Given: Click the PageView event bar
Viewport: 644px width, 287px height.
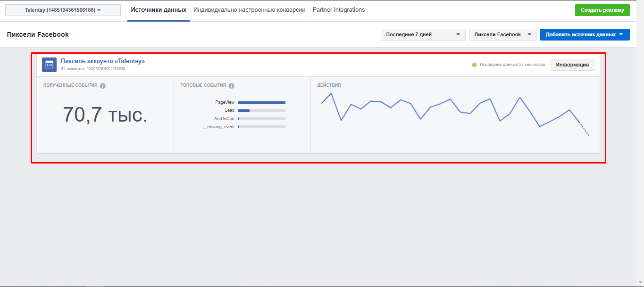Looking at the screenshot, I should [x=261, y=102].
